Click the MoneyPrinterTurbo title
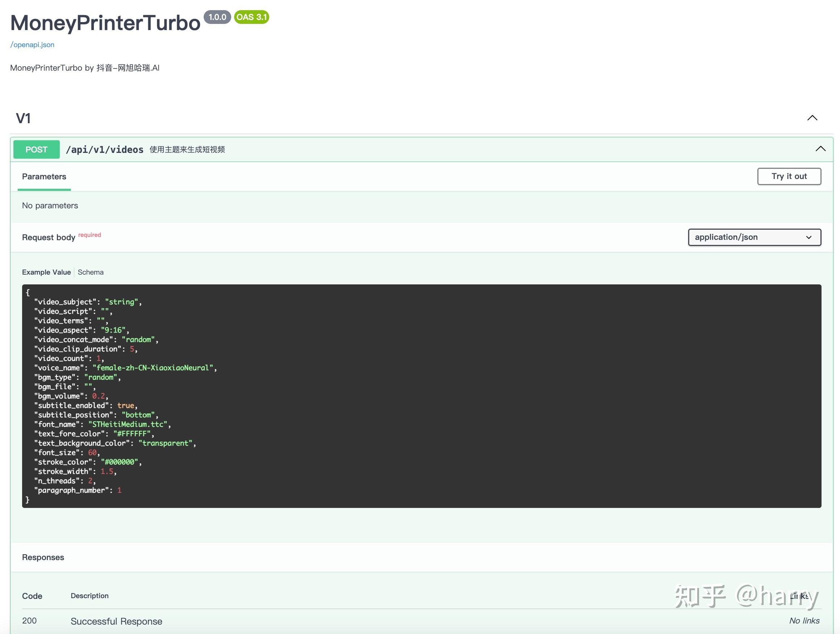 coord(105,23)
